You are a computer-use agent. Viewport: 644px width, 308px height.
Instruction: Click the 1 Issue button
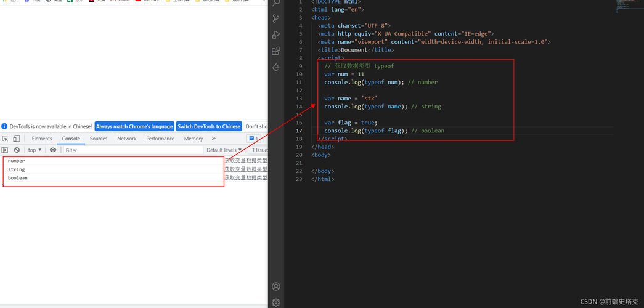coord(258,150)
